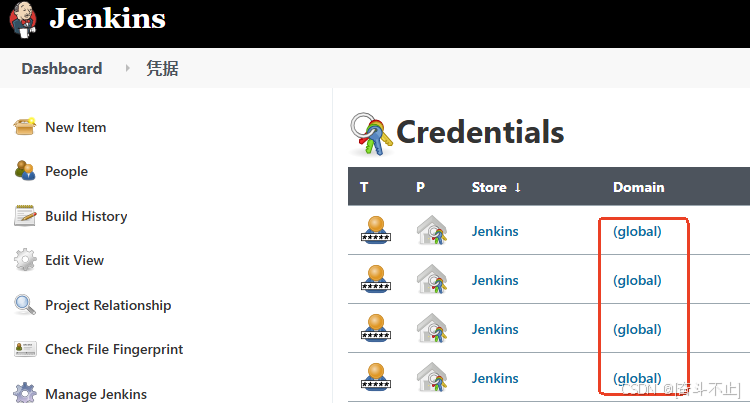Click the Credentials page heading

coord(480,132)
